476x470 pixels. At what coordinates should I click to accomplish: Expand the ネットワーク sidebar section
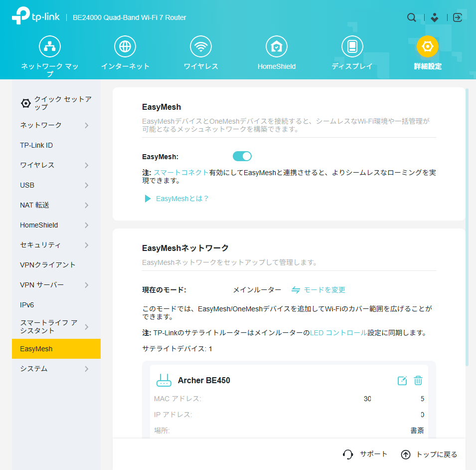click(x=87, y=125)
